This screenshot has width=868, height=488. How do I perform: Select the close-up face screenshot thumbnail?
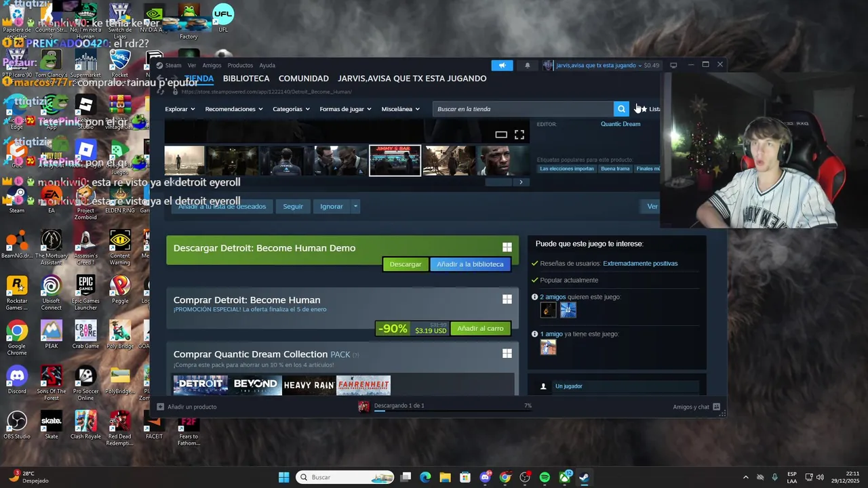point(502,161)
